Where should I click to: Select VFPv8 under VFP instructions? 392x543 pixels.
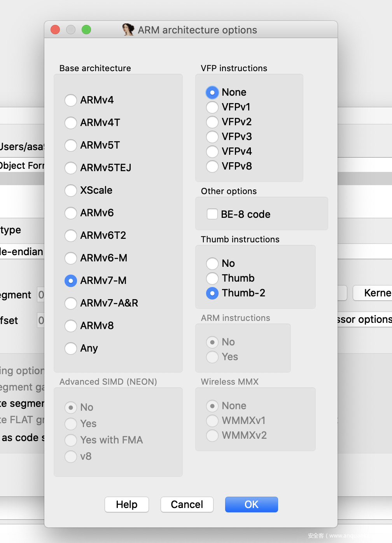(212, 166)
